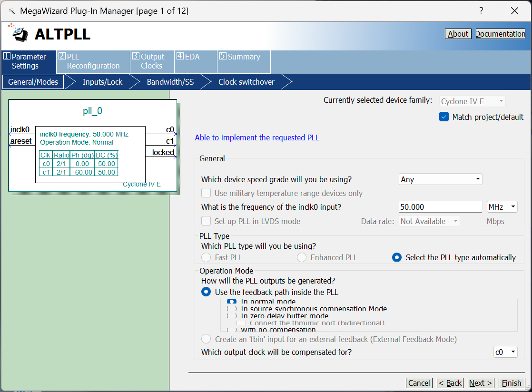Select the External Feedback Mode radio

click(206, 339)
